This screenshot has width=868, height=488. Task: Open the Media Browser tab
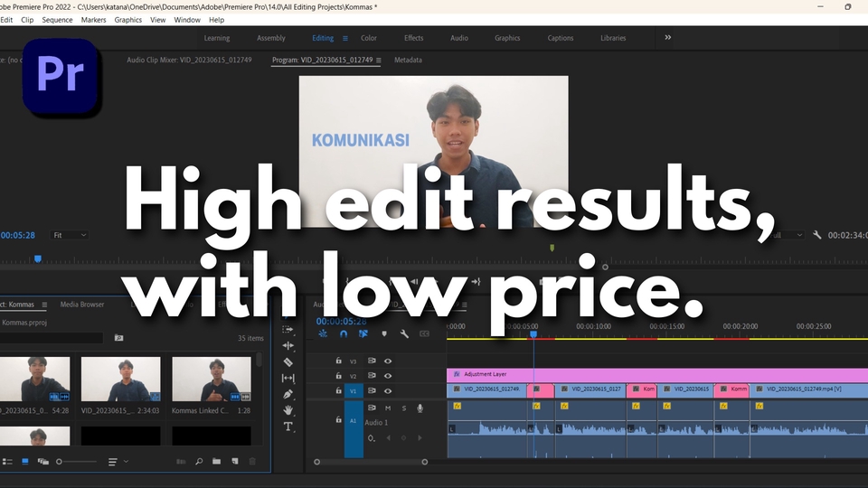[82, 305]
